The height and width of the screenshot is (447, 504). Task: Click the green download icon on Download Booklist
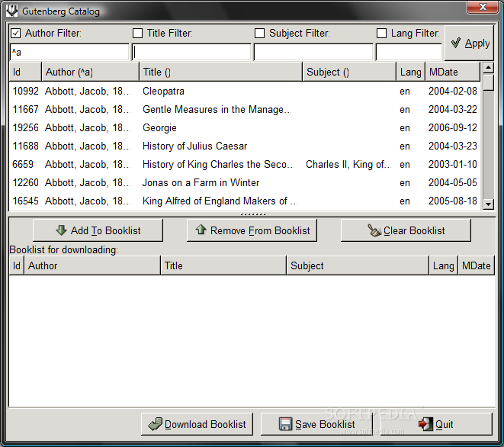[156, 424]
